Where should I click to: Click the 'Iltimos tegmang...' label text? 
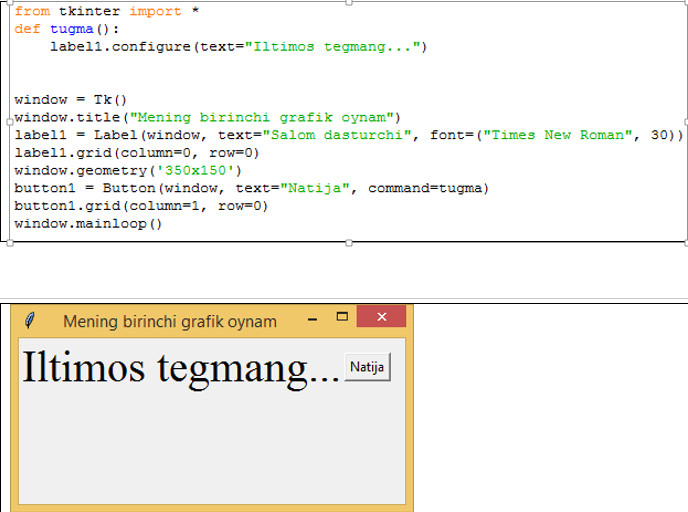180,368
